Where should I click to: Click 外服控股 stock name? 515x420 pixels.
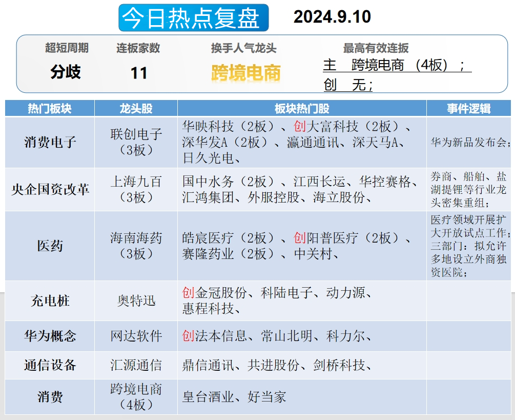point(273,197)
